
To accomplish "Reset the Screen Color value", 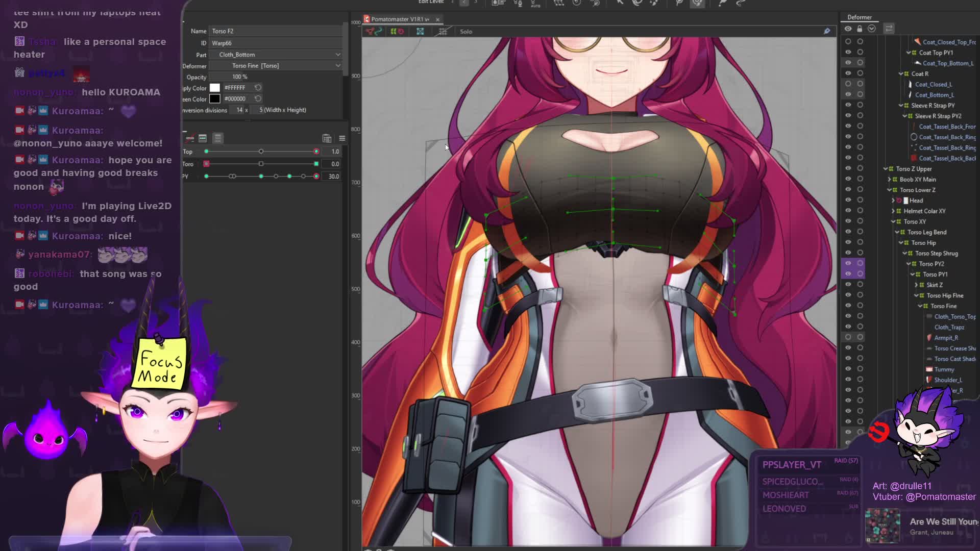I will pyautogui.click(x=258, y=99).
